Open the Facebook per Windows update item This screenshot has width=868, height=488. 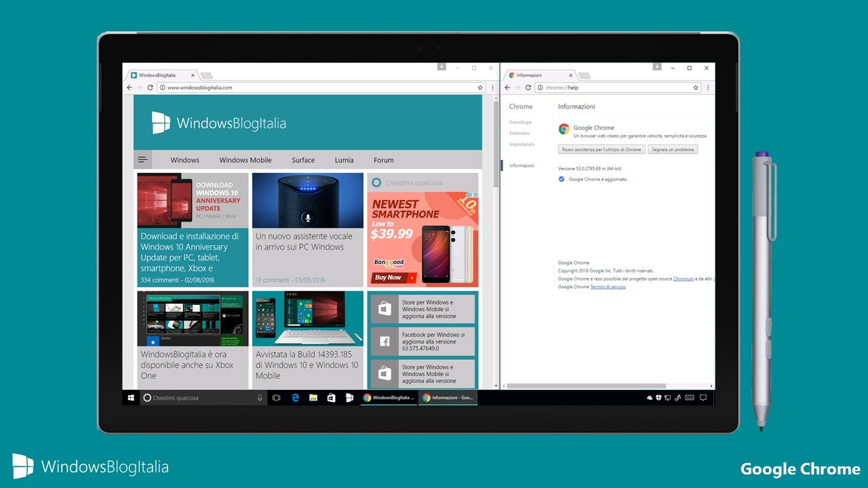click(422, 342)
